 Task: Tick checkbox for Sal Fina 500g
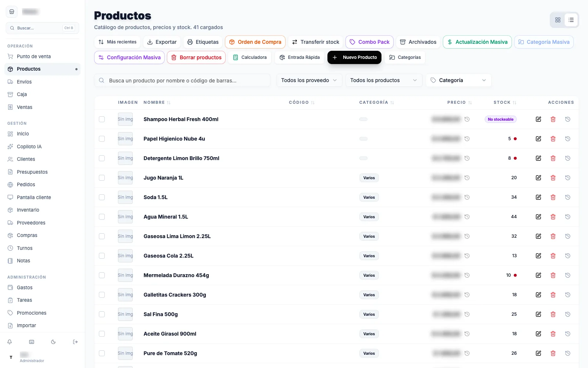click(102, 314)
